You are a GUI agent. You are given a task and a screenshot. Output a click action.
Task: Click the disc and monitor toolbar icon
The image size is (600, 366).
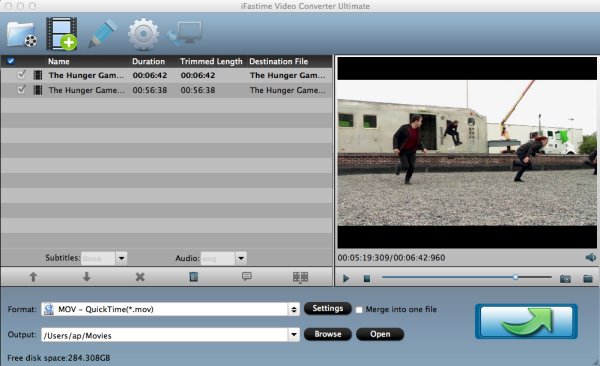[x=184, y=33]
